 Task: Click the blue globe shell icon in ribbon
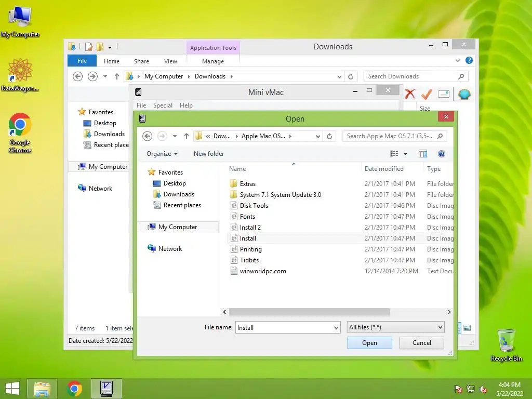coord(464,94)
